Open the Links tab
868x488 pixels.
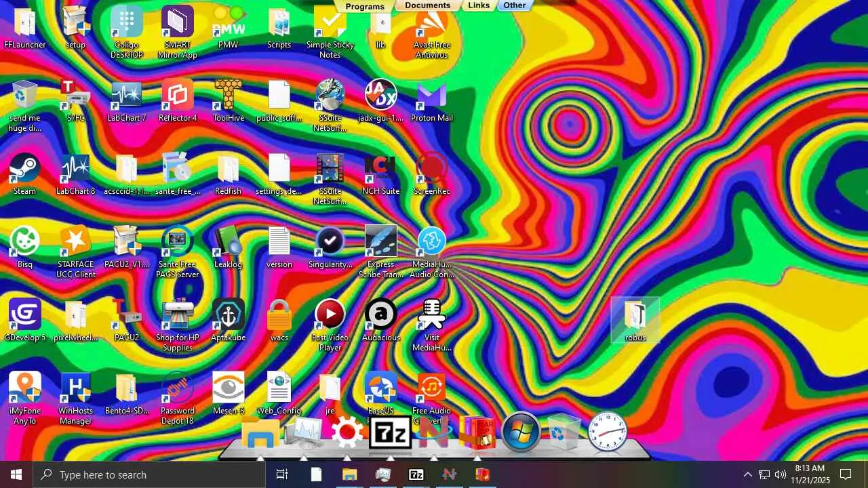pos(479,5)
